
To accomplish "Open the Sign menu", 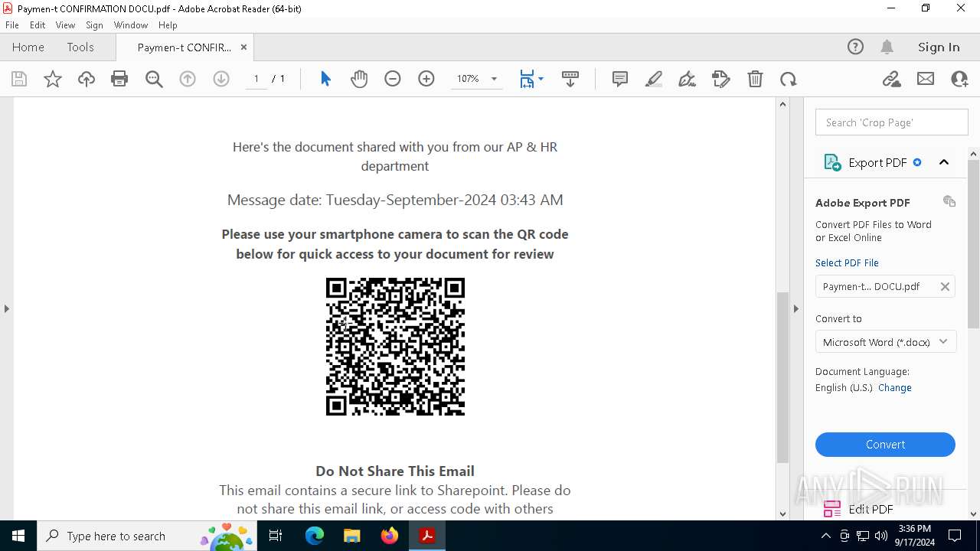I will coord(94,25).
